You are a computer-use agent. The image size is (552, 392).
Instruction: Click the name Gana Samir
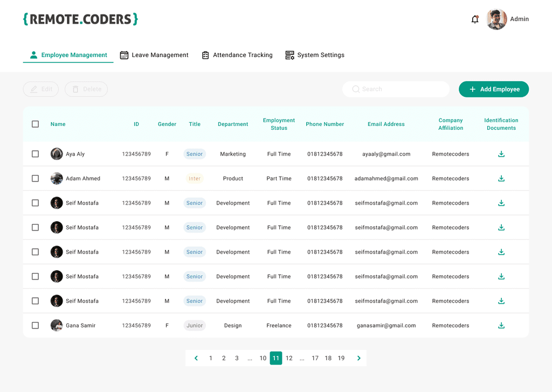coord(81,326)
